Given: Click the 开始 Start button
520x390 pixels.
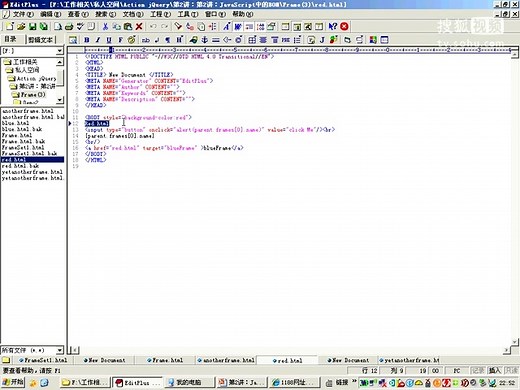Looking at the screenshot, I should [13, 382].
